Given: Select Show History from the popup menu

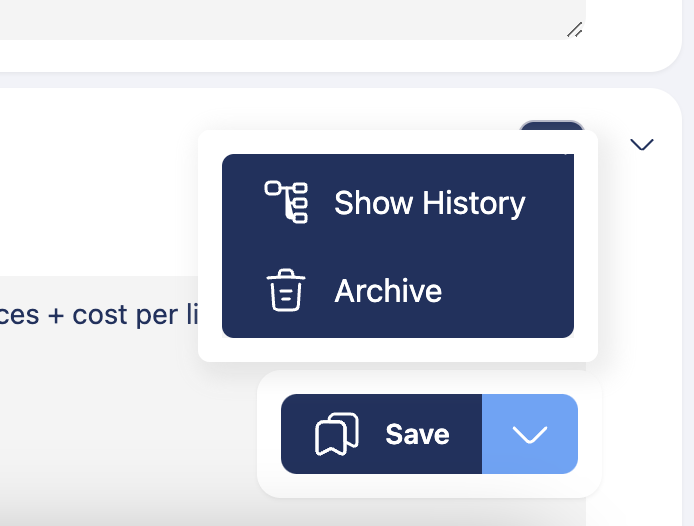Looking at the screenshot, I should 398,203.
